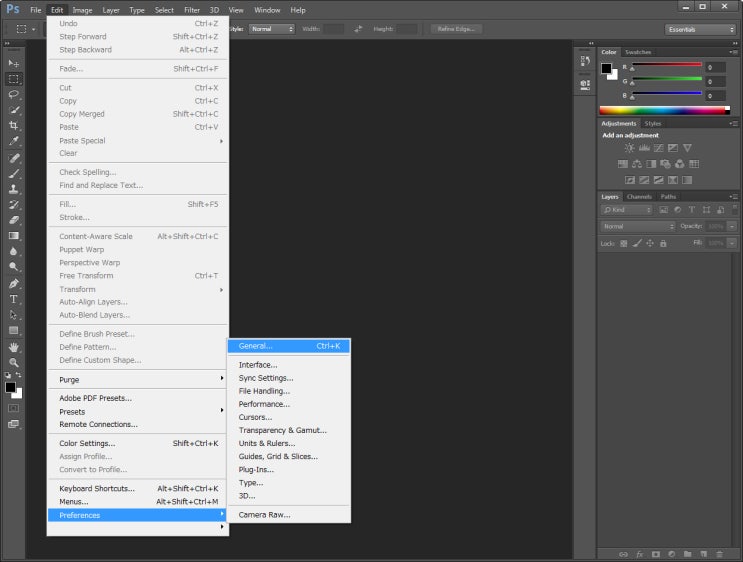This screenshot has width=743, height=562.
Task: Add a Brightness/Contrast adjustment
Action: 629,148
